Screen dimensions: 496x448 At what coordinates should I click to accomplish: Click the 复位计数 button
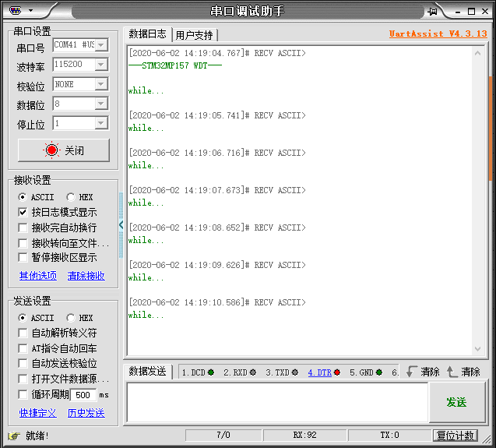[x=456, y=436]
